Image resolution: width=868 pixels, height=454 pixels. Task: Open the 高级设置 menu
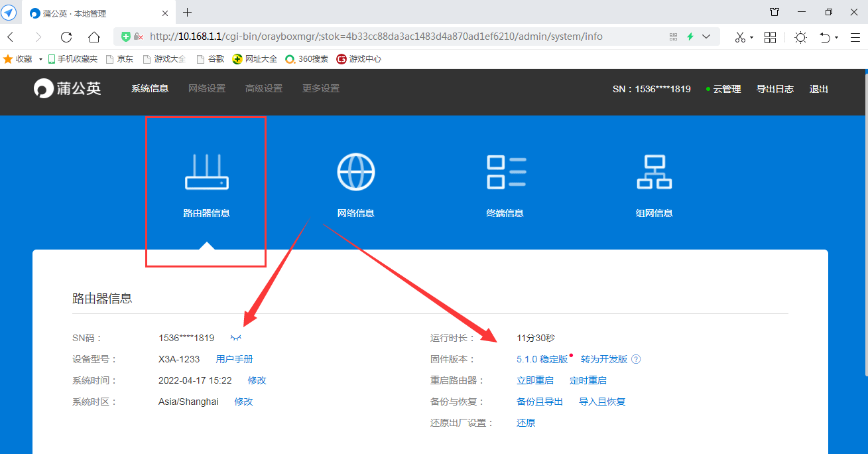tap(263, 89)
